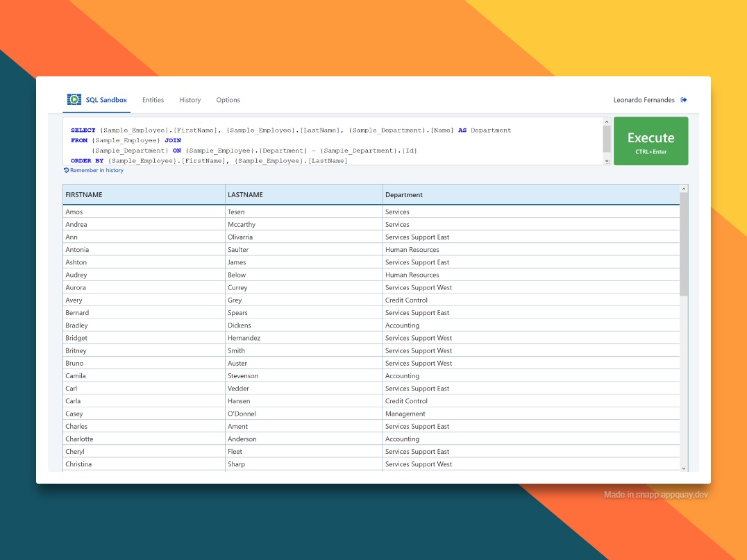
Task: Click the results table scrollbar down arrow
Action: (682, 468)
